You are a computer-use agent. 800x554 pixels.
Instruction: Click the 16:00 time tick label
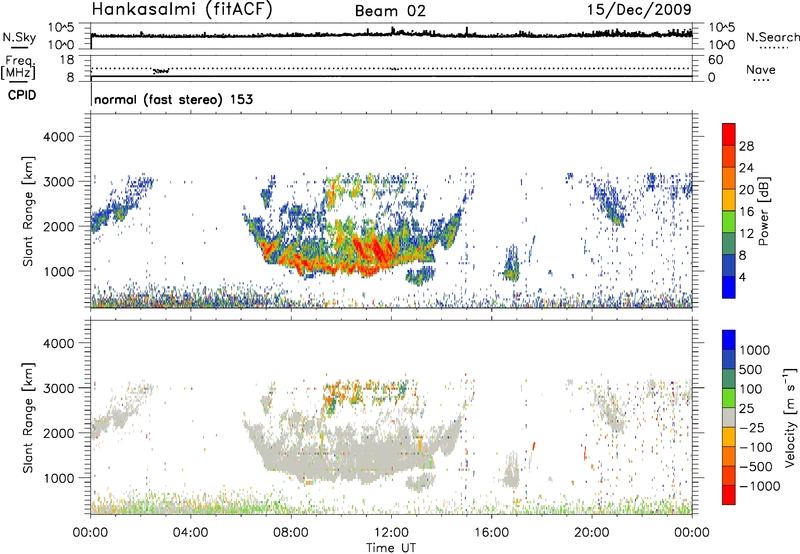491,533
